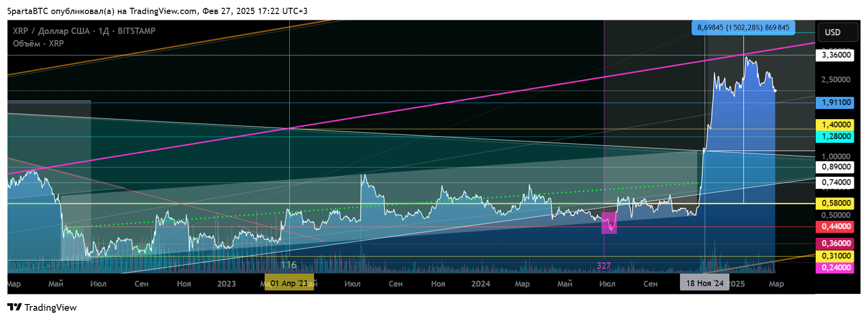The image size is (868, 320).
Task: Click the XRP / Доллар США chart title
Action: 84,31
